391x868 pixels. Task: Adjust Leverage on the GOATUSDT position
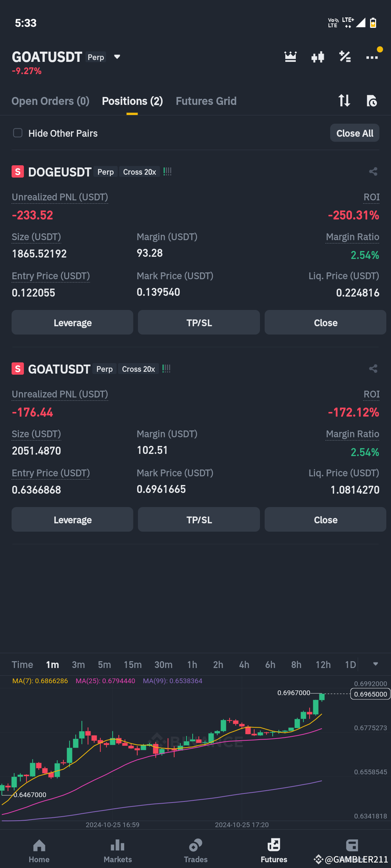(x=72, y=519)
